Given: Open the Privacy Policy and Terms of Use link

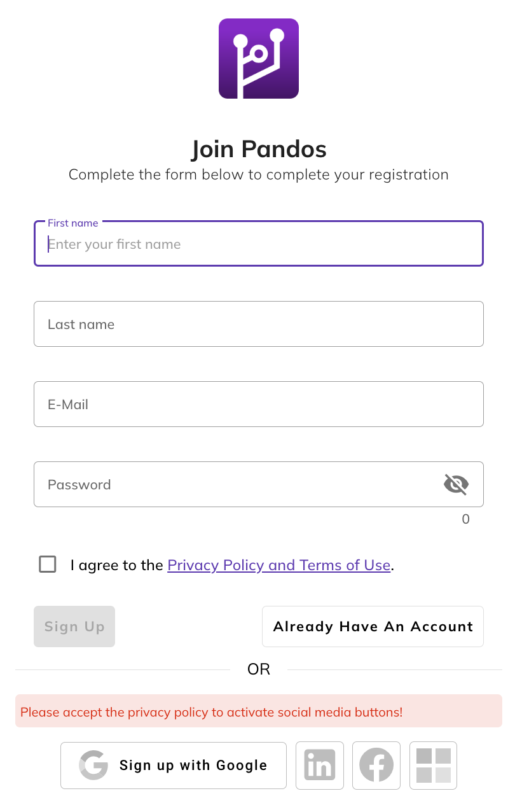Looking at the screenshot, I should 279,565.
